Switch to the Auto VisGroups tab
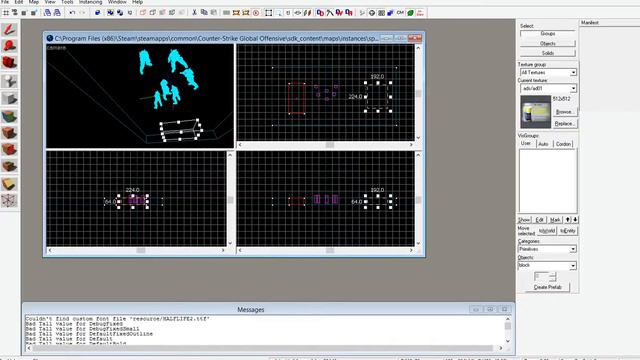640x360 pixels. click(x=543, y=144)
